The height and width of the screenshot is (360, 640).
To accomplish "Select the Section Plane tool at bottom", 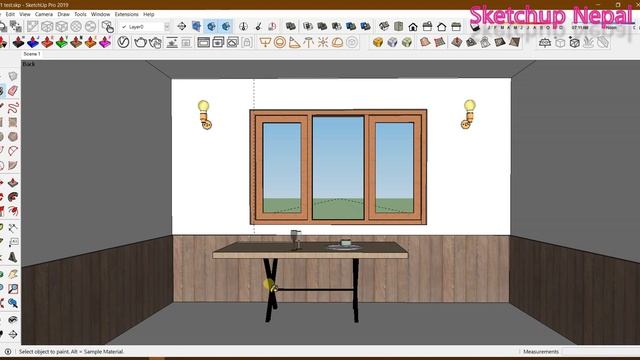I will click(13, 335).
